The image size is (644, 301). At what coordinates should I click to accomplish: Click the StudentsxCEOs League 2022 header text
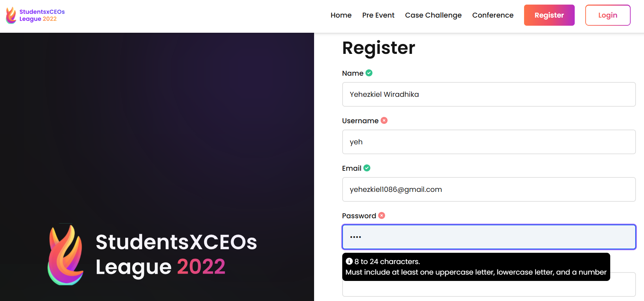pos(42,15)
